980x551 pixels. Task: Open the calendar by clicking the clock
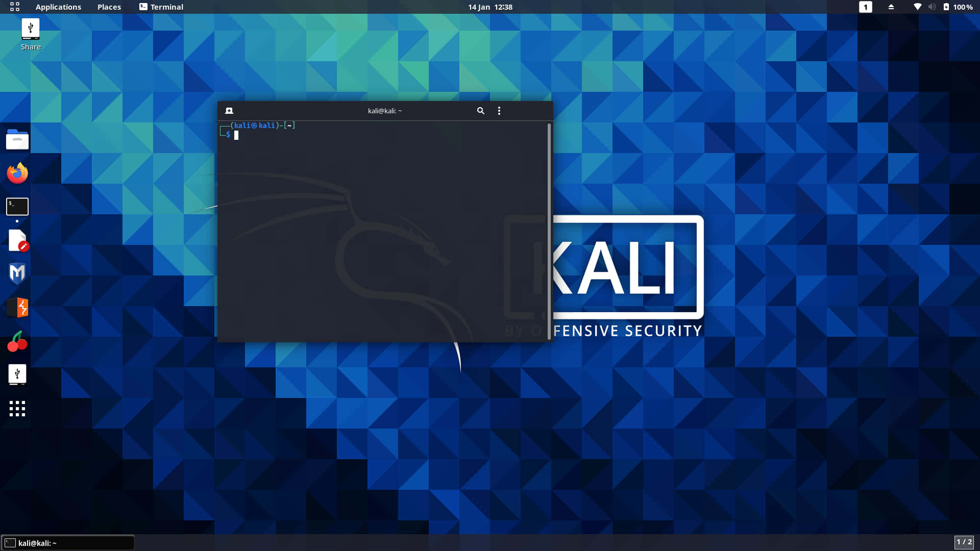coord(490,7)
